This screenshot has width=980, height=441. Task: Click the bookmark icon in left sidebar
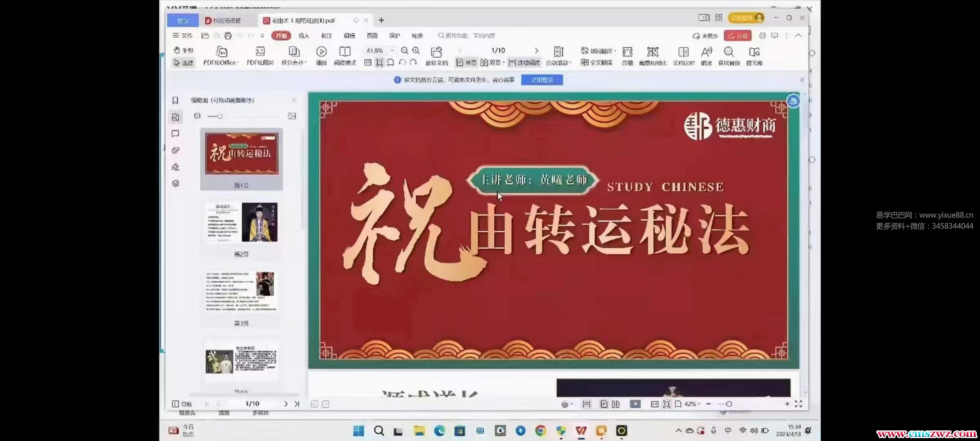click(x=176, y=100)
